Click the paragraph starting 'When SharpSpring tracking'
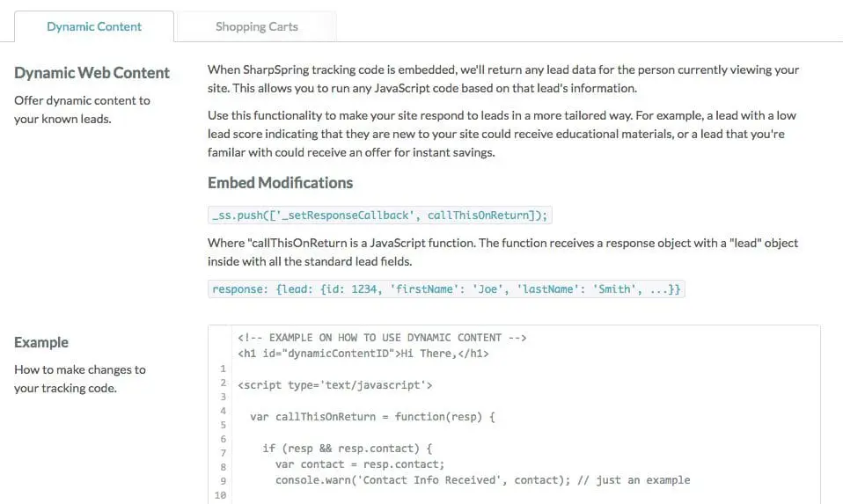This screenshot has height=504, width=843. coord(503,78)
